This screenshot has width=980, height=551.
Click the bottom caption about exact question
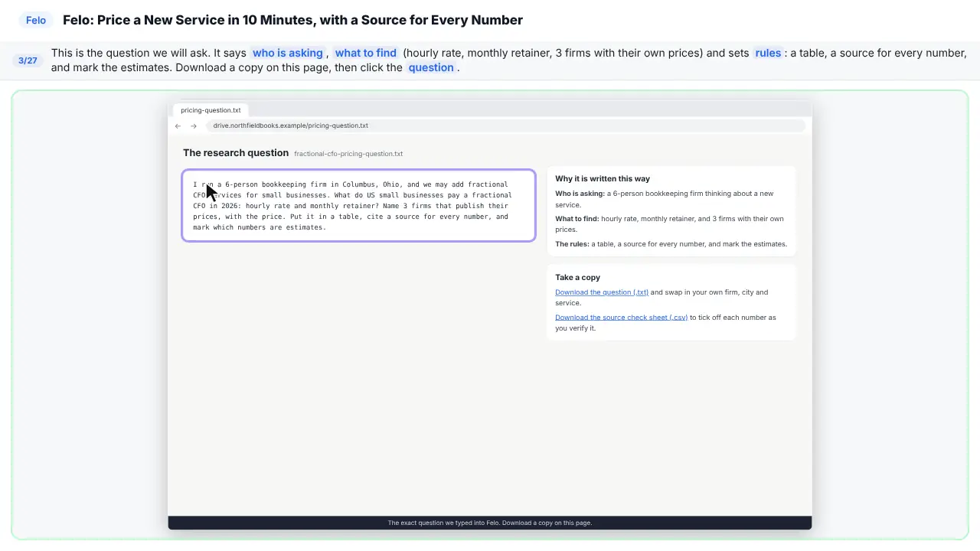tap(490, 523)
